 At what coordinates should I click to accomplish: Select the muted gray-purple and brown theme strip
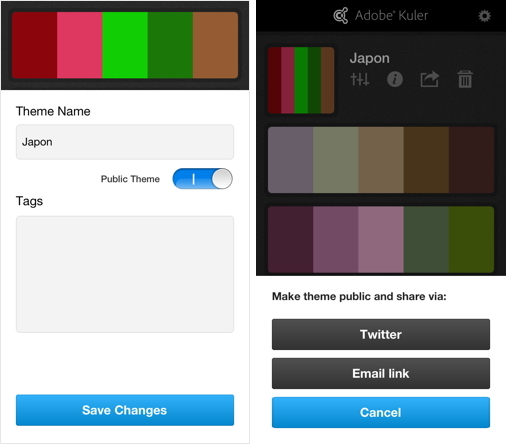pyautogui.click(x=381, y=160)
